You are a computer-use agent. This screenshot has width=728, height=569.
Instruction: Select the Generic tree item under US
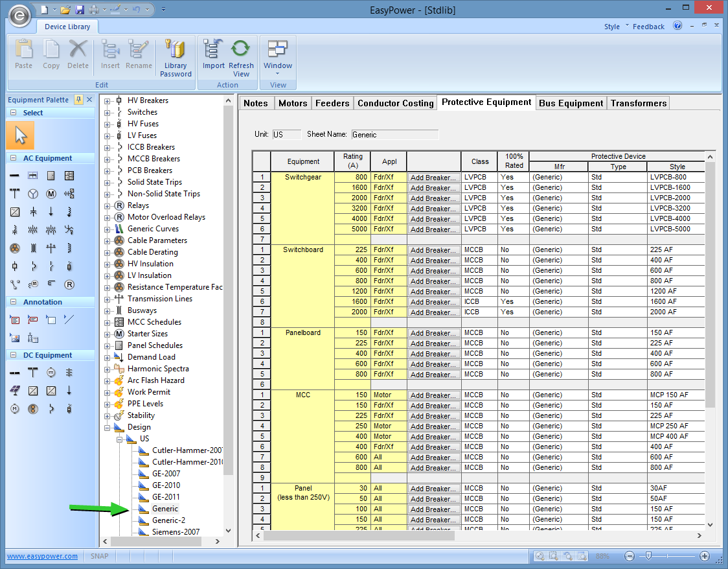tap(165, 509)
